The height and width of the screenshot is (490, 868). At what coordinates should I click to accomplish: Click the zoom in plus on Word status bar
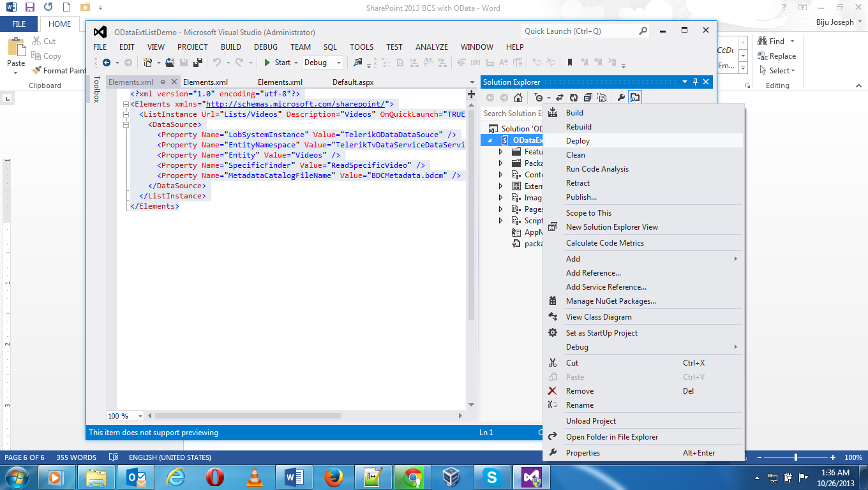click(833, 457)
